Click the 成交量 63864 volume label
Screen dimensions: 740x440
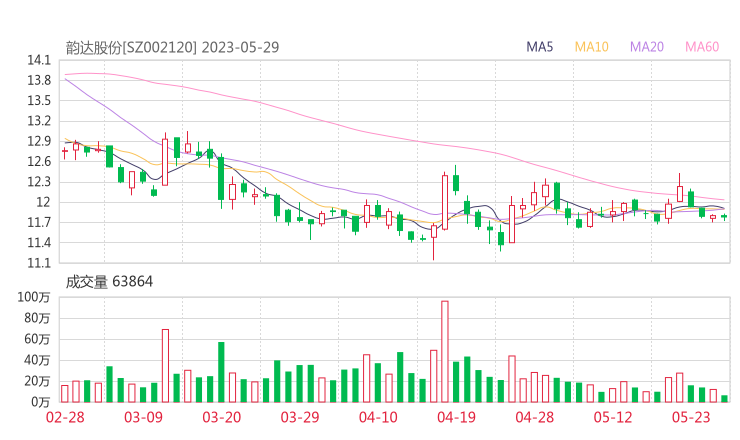pos(109,282)
